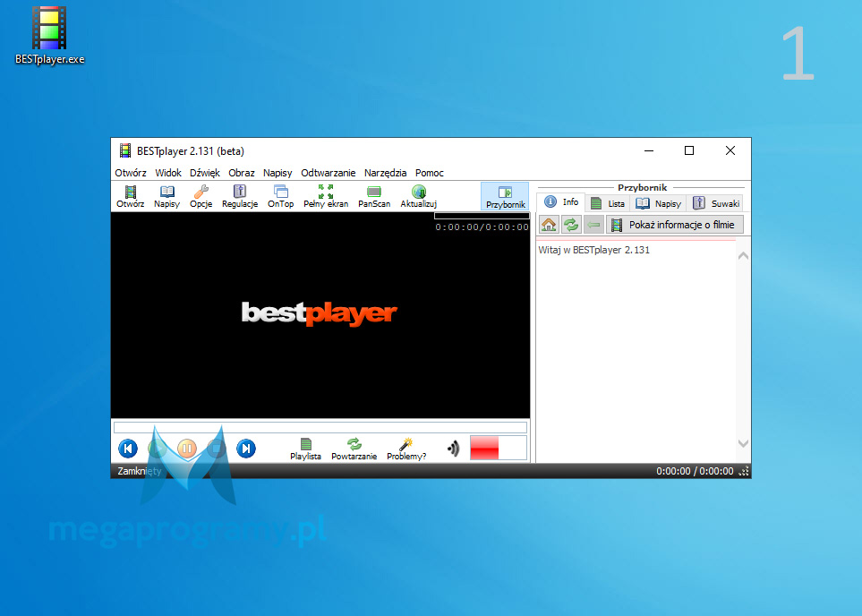Click the BESTplayer icon in the title bar
The image size is (862, 616).
(125, 150)
